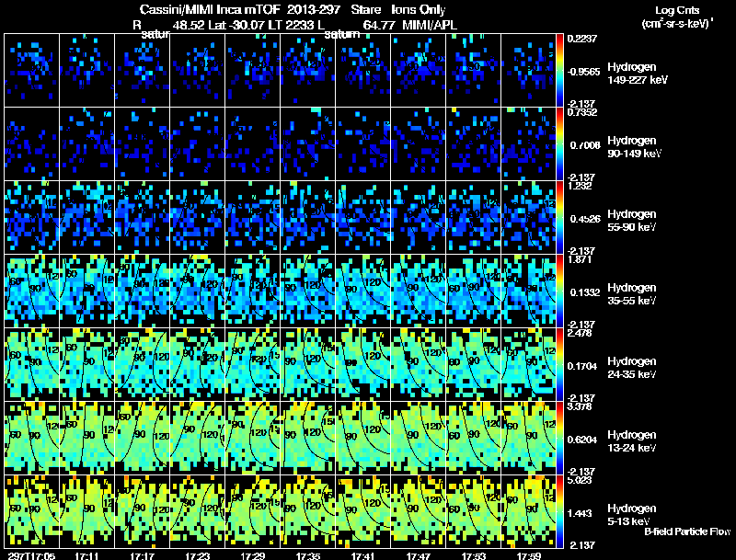Open the 149-227 keV image panel at 17:59

(x=528, y=71)
